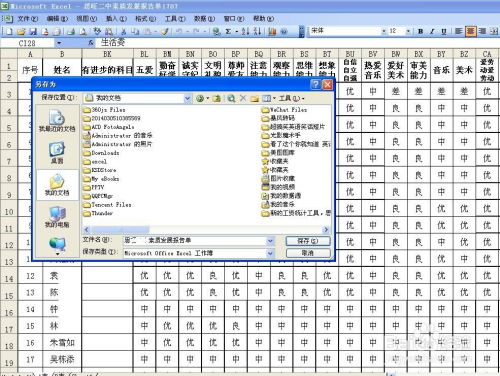This screenshot has width=500, height=376.
Task: Click the Cut scissors icon in Excel toolbar
Action: point(123,31)
